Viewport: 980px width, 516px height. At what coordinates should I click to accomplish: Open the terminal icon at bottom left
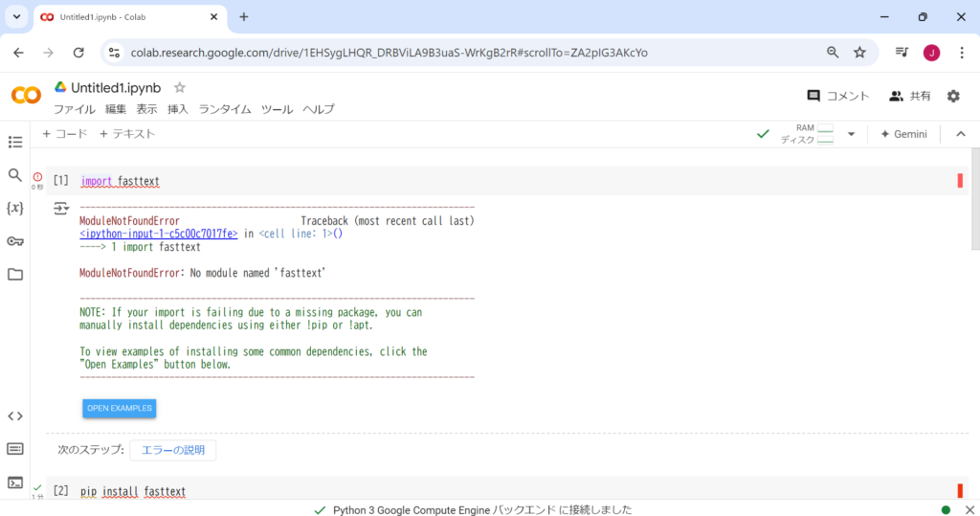pos(14,482)
